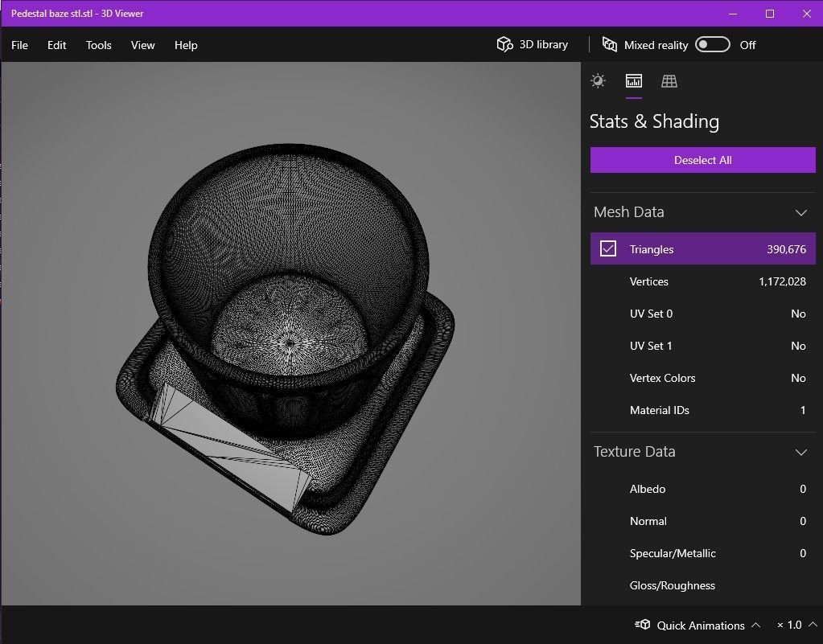Click the pedestal wireframe model in viewport
This screenshot has height=644, width=823.
(x=285, y=338)
